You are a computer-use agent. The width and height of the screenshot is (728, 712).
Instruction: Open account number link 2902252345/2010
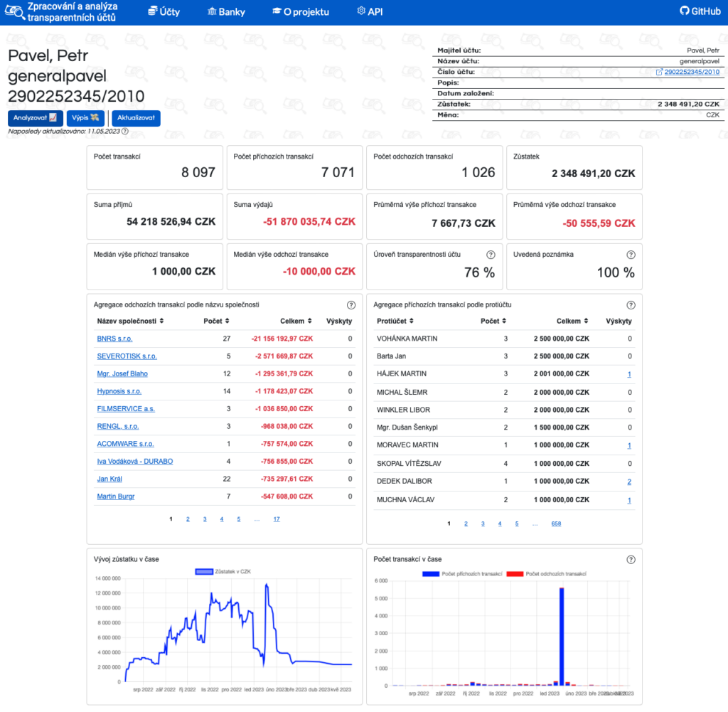(691, 72)
